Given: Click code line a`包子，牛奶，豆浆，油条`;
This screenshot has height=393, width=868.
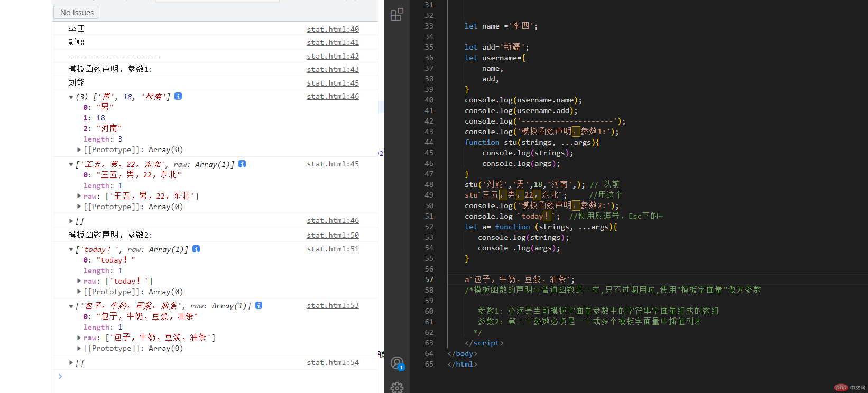Looking at the screenshot, I should [520, 279].
